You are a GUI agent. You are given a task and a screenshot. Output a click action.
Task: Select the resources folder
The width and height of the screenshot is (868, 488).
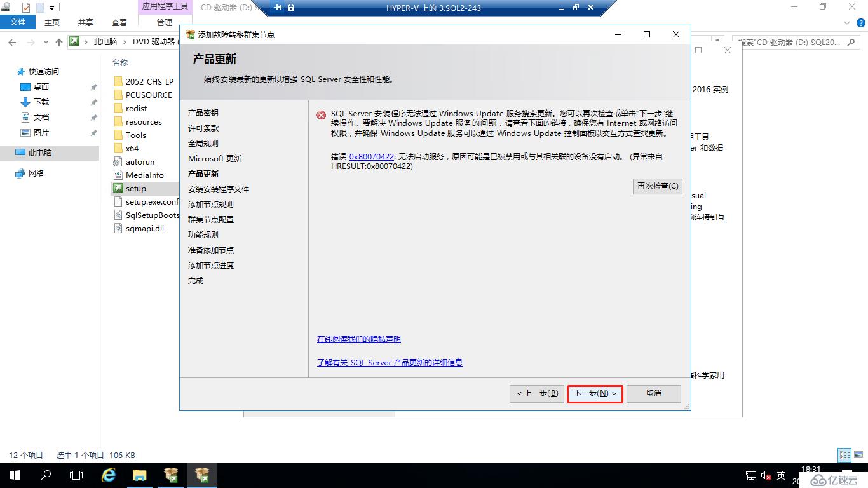point(144,121)
